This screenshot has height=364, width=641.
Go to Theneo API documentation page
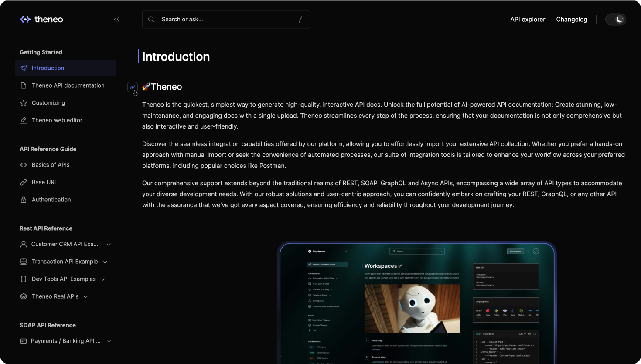click(68, 85)
